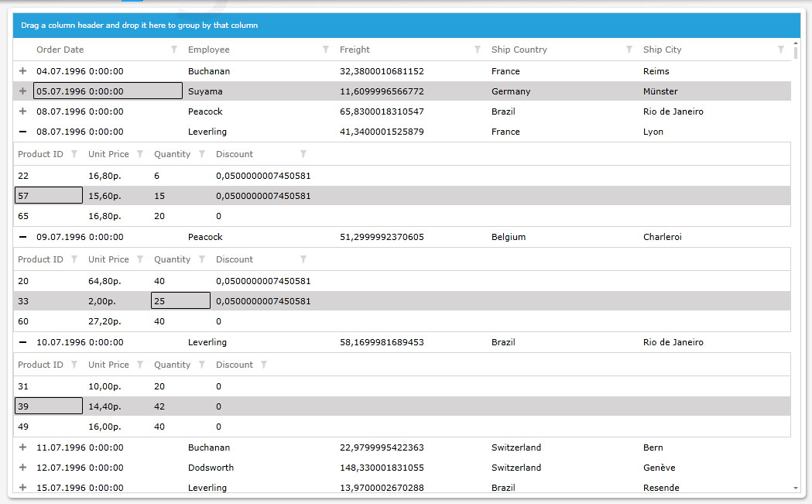Viewport: 812px width, 504px height.
Task: Filter Unit Price in the Lyon order details
Action: tap(140, 154)
